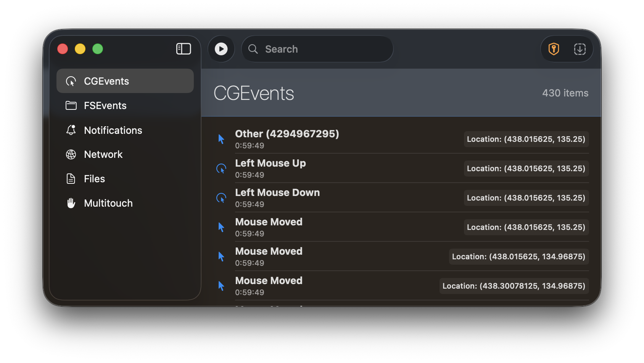Open Multitouch using the hand icon
Screen dimensions: 644x363
[x=71, y=203]
